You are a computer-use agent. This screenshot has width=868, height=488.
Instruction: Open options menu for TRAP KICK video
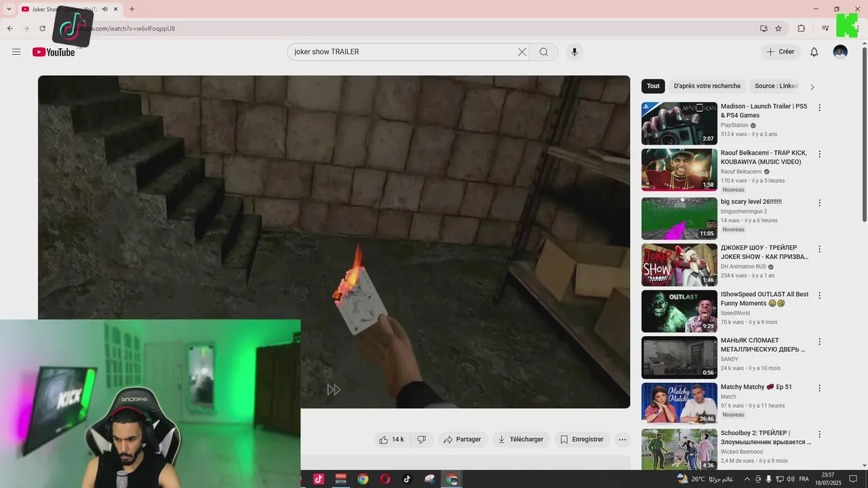819,154
